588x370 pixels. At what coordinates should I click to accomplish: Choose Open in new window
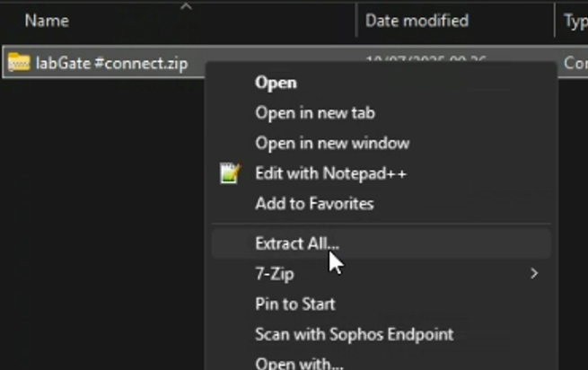(x=332, y=144)
